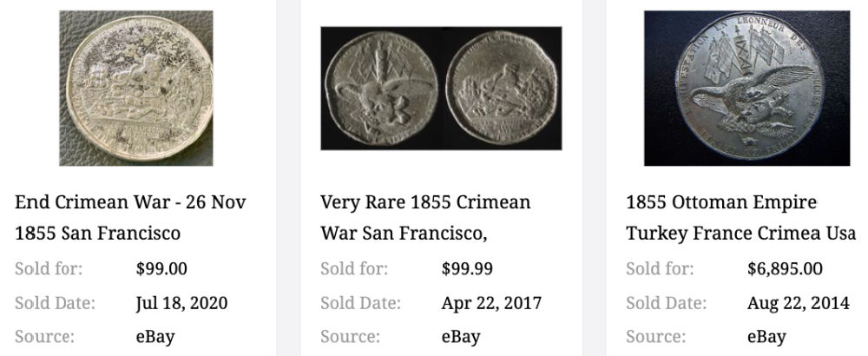Click 'Sold for:' label on End Crimean War card

click(49, 268)
